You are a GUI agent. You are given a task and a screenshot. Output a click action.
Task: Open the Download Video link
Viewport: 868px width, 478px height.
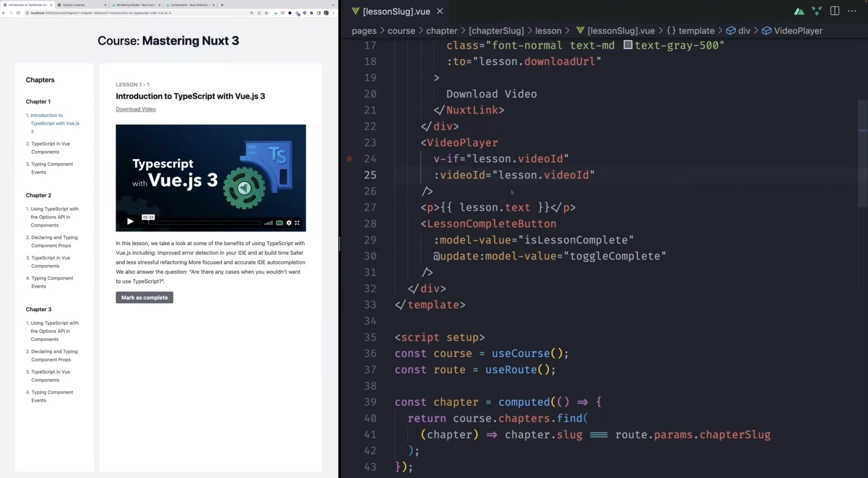click(136, 109)
